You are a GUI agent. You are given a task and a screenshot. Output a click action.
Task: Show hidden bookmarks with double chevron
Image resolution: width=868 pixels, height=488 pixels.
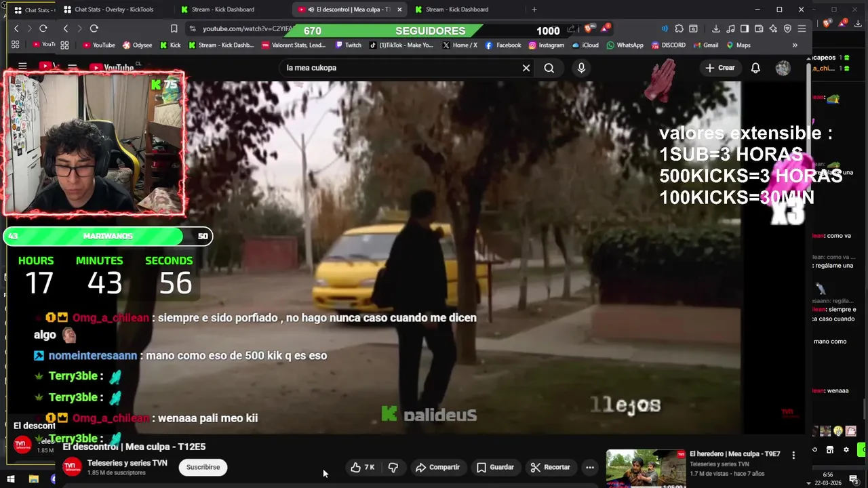click(795, 45)
